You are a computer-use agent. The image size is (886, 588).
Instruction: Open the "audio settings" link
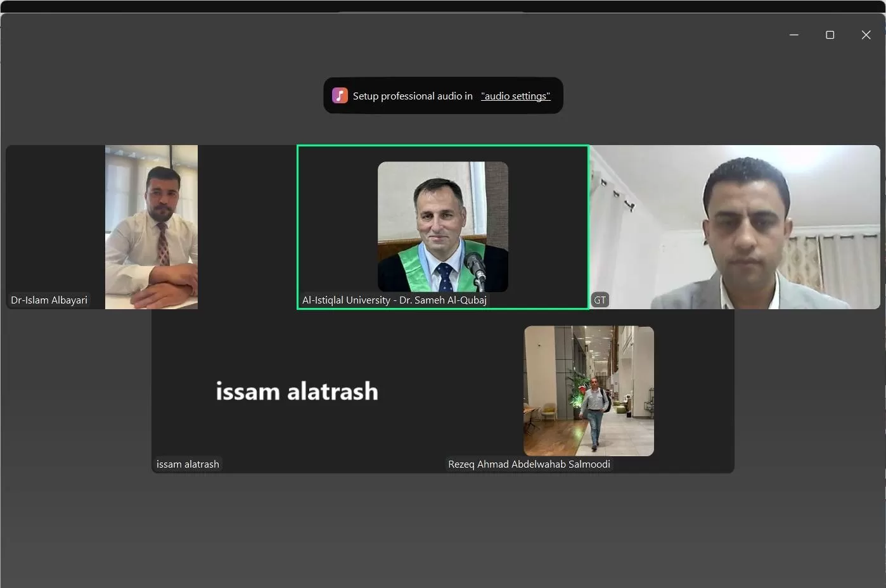point(515,96)
